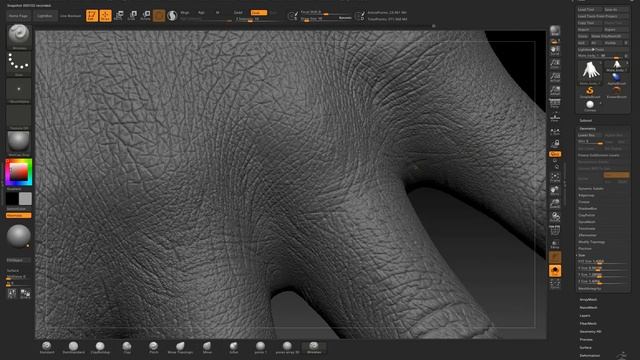Image resolution: width=640 pixels, height=360 pixels.
Task: Toggle the Mrgb paint mode
Action: [185, 13]
